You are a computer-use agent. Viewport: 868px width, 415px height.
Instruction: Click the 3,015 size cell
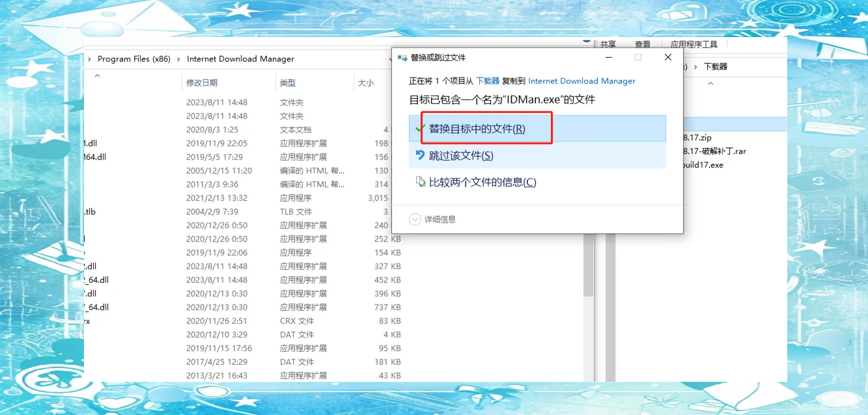[378, 198]
